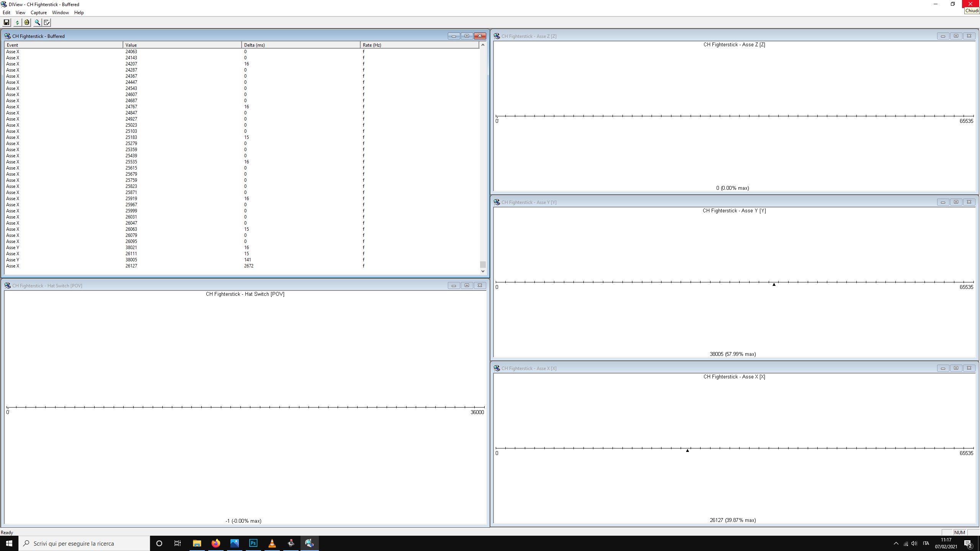Click the Asse Y window title icon
Viewport: 980px width, 551px height.
coord(497,202)
